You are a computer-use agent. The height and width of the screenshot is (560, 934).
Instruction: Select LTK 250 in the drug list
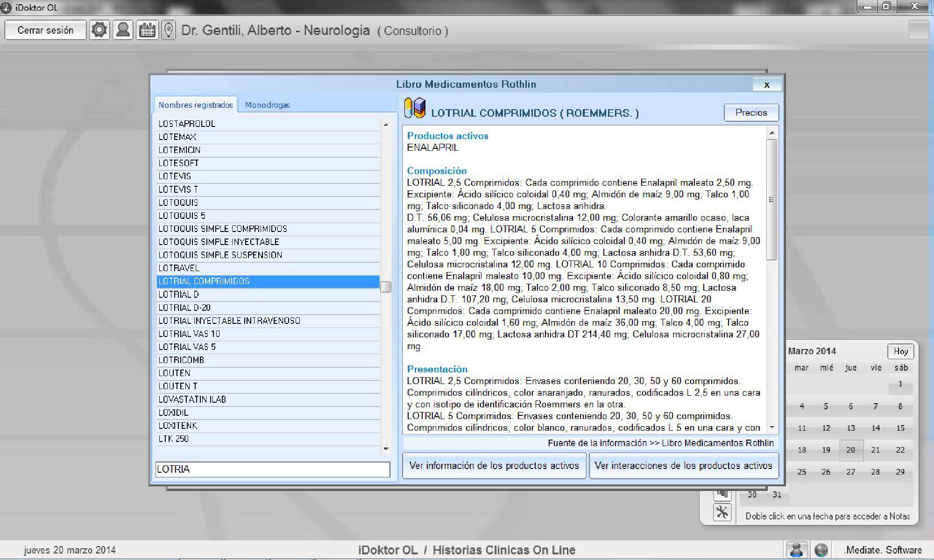tap(268, 439)
